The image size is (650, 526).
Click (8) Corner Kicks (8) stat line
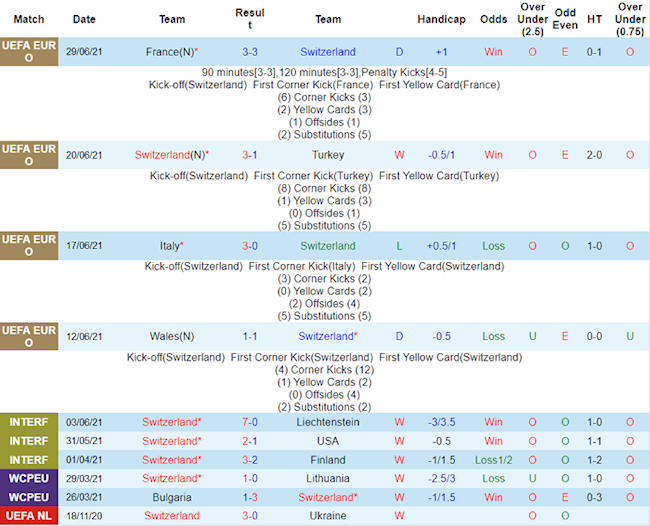(324, 188)
